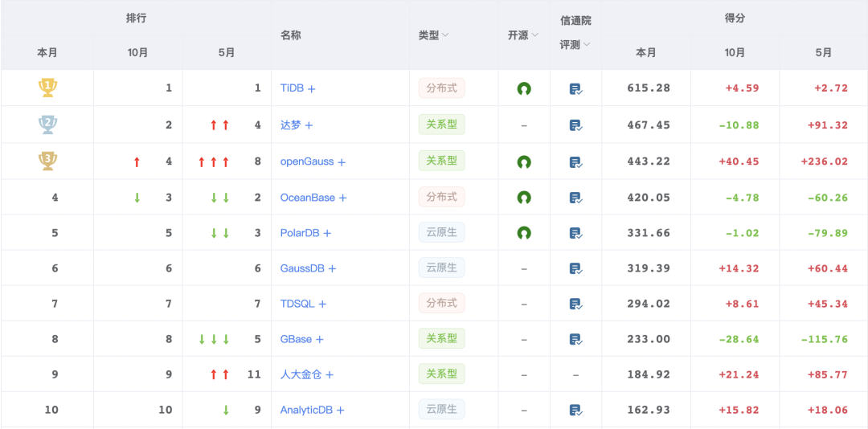Click GBase's evaluation report icon
This screenshot has width=868, height=429.
[x=575, y=339]
